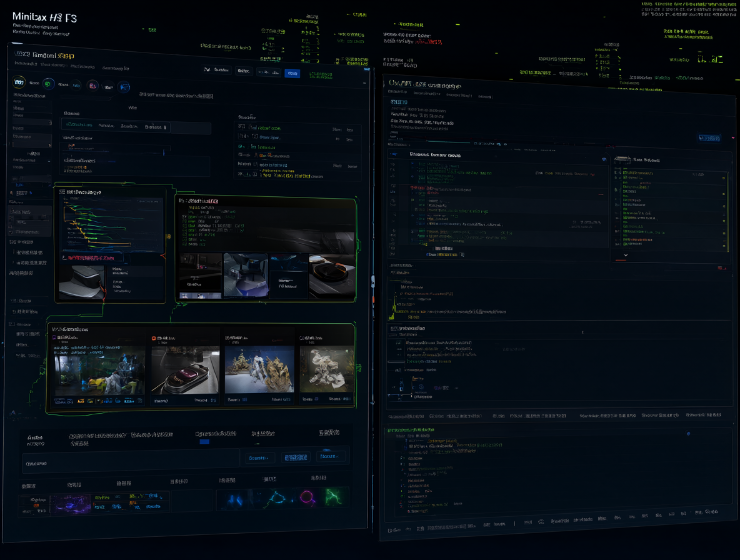Select the green lightning thumbnail in bottom strip

pyautogui.click(x=334, y=497)
